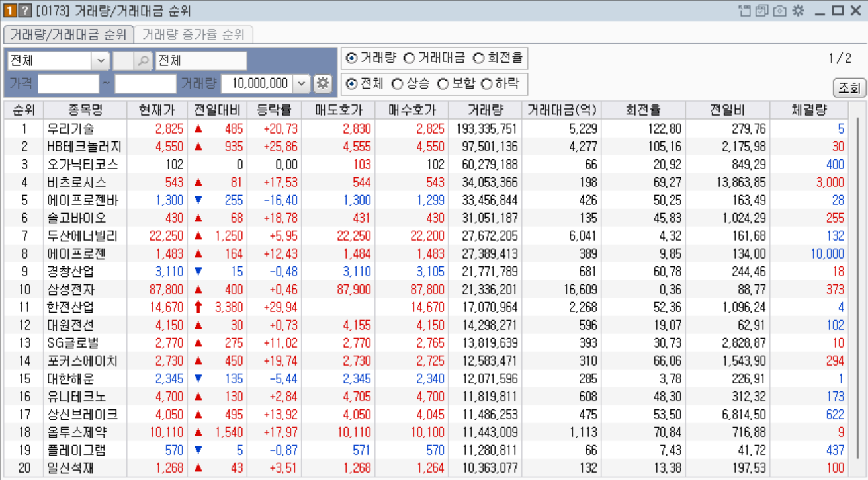Sort by the 종목명 column header
The width and height of the screenshot is (868, 480).
[85, 110]
